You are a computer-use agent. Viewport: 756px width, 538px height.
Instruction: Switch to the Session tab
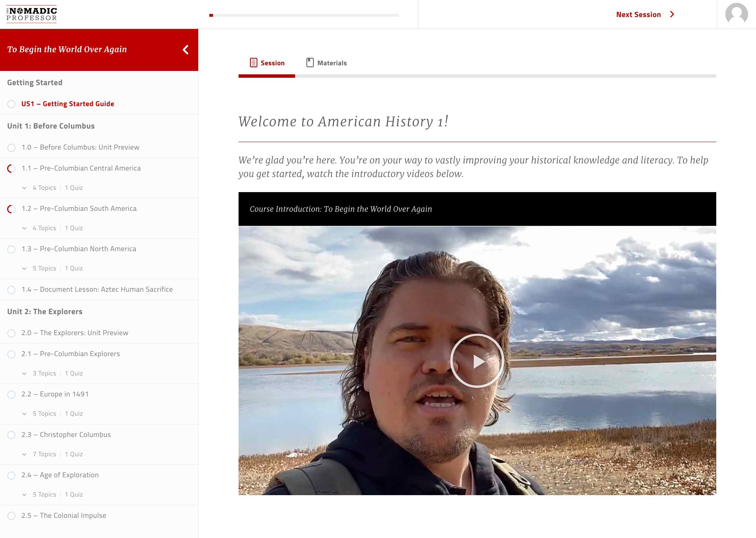(267, 63)
